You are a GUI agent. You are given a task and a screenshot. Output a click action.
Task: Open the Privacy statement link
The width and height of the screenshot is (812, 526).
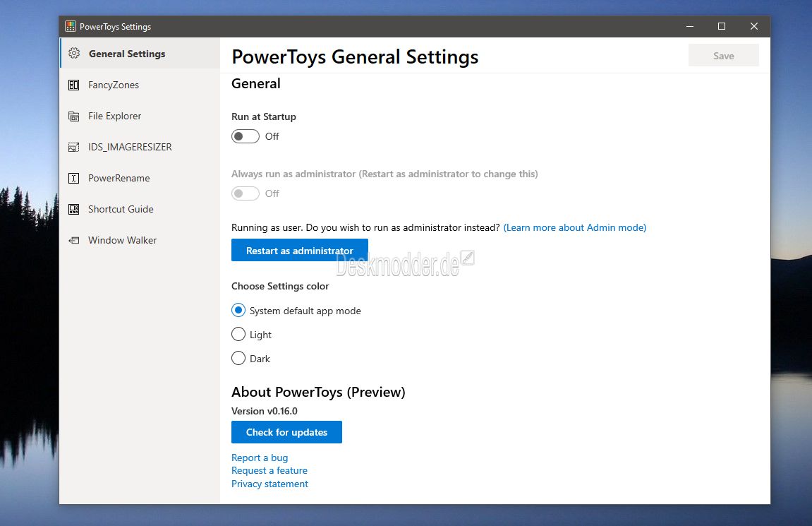(x=269, y=484)
